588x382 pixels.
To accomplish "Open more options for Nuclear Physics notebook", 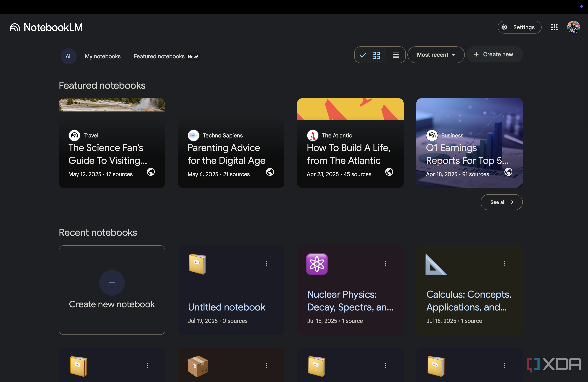I will point(385,263).
